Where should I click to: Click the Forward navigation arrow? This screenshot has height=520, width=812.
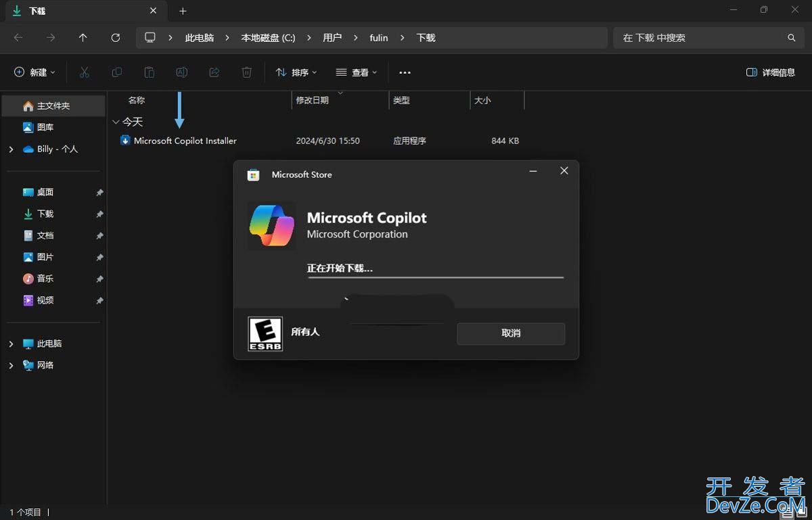[x=51, y=38]
